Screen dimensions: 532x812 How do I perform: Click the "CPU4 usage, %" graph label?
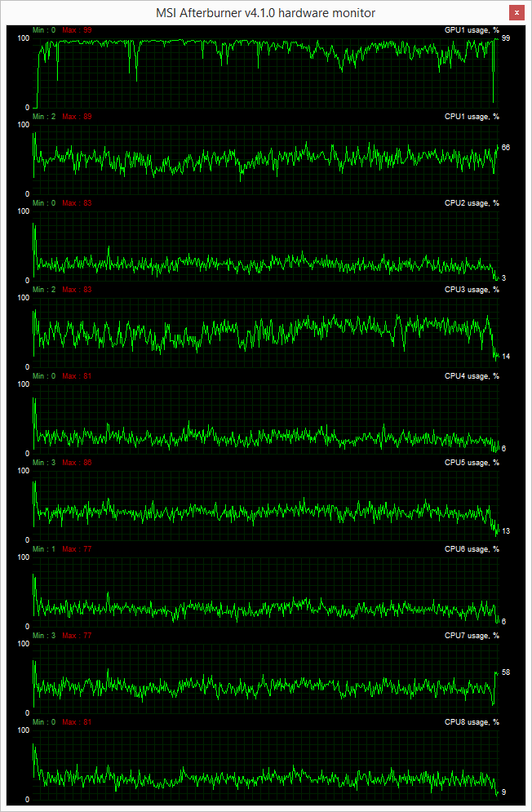coord(472,376)
